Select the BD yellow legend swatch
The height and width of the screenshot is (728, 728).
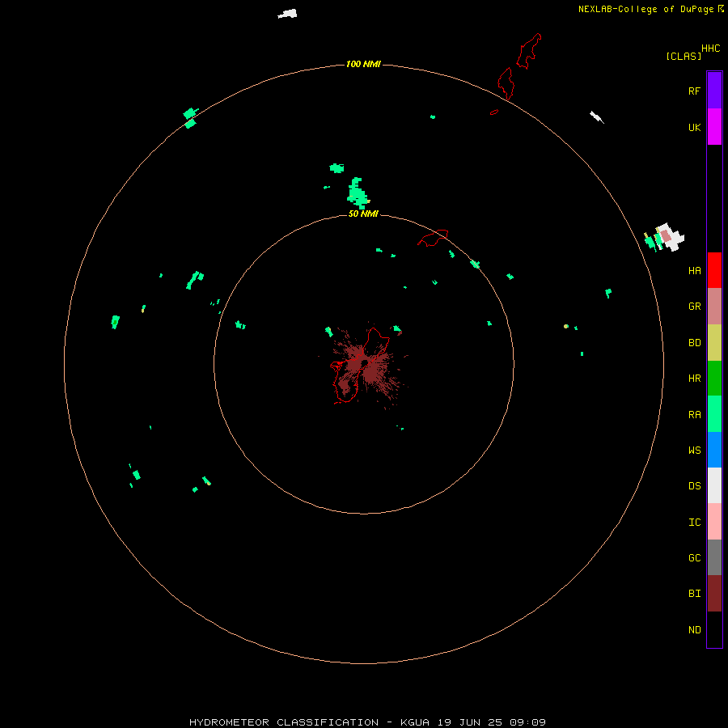coord(714,342)
